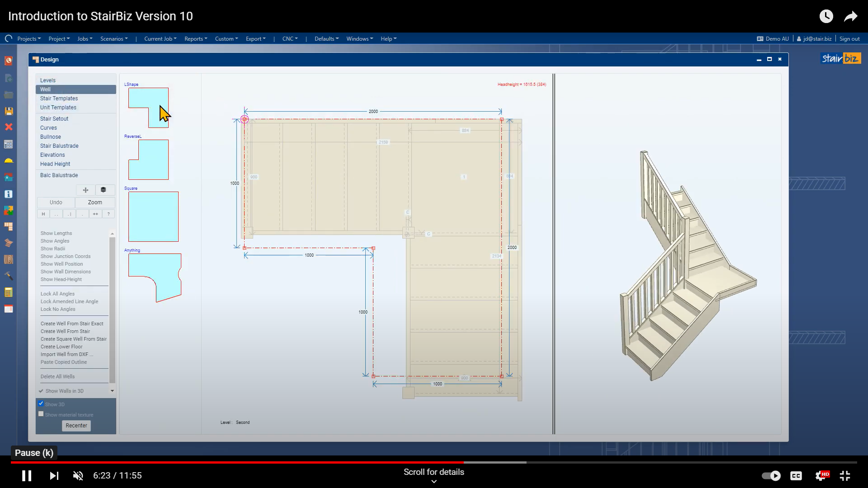Click the open folder icon in the sidebar
This screenshot has width=868, height=488.
tap(8, 94)
